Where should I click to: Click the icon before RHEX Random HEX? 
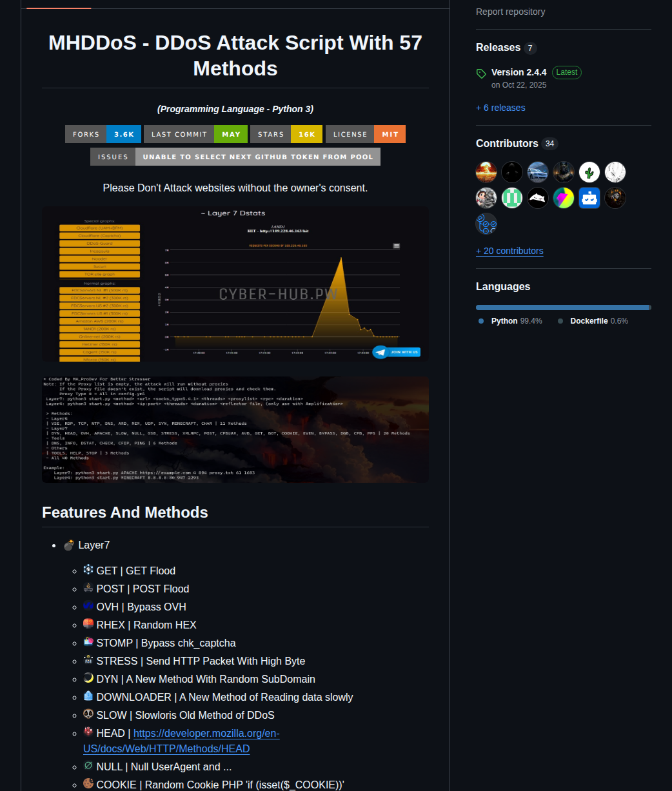[x=88, y=624]
